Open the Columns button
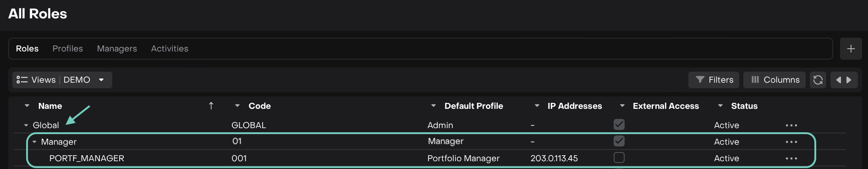The height and width of the screenshot is (169, 868). pyautogui.click(x=775, y=80)
